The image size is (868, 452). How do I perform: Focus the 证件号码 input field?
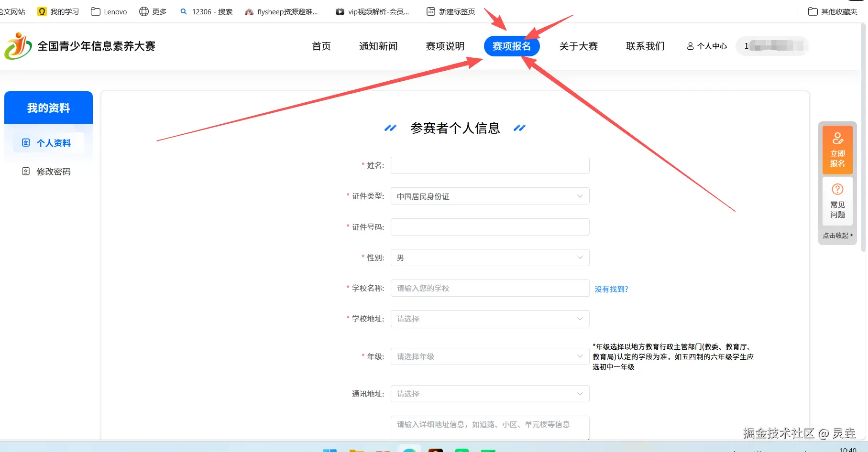click(x=490, y=227)
